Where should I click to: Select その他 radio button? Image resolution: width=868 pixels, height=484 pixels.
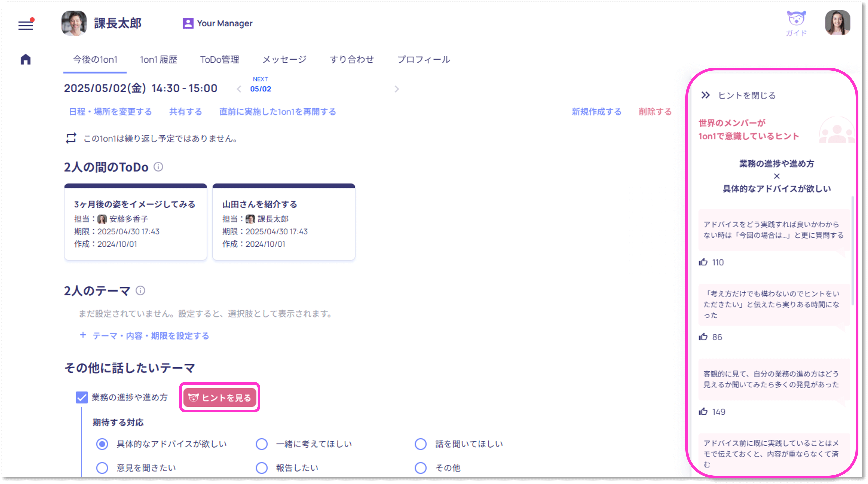[x=421, y=468]
